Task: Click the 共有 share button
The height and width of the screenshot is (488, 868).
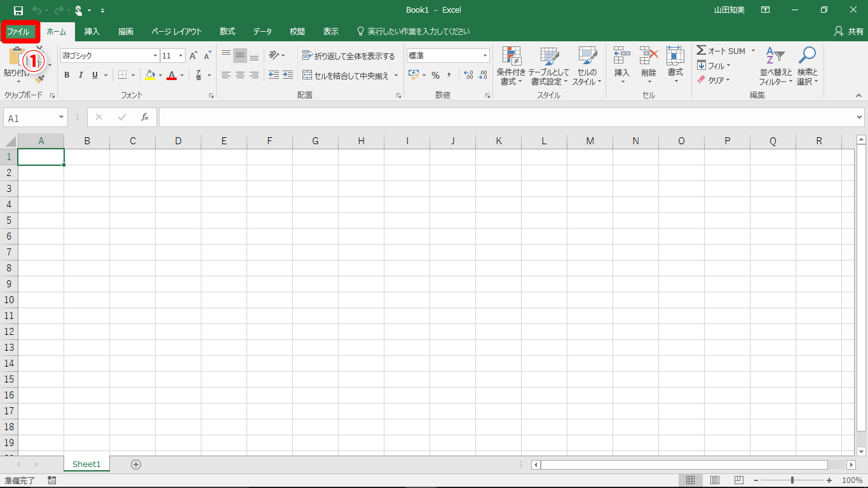Action: [849, 31]
